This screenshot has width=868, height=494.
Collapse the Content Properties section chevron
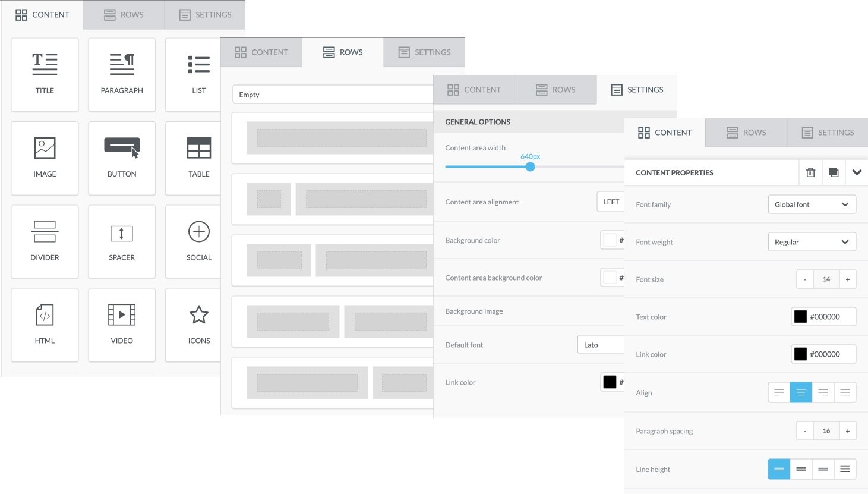tap(857, 172)
